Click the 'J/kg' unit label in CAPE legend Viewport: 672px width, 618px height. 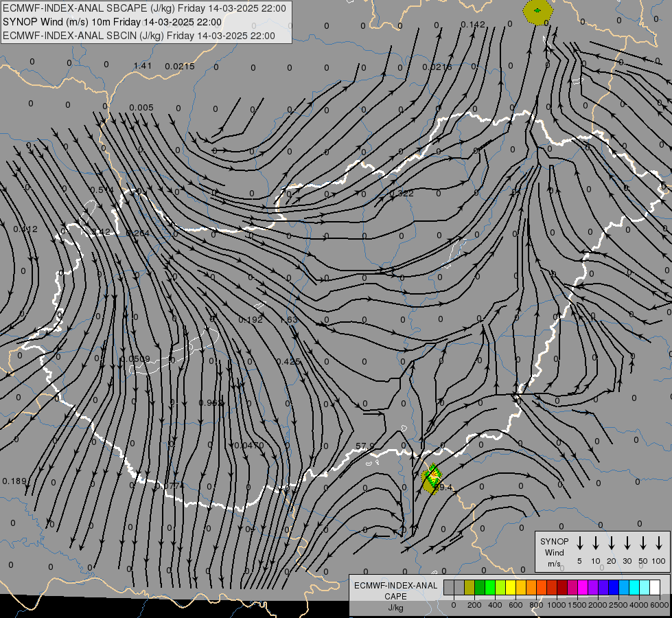395,608
